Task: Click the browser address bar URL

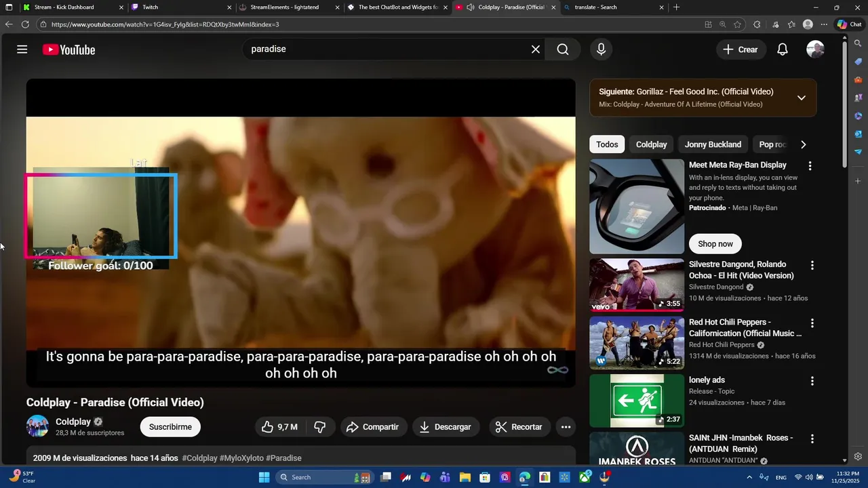Action: click(x=165, y=24)
